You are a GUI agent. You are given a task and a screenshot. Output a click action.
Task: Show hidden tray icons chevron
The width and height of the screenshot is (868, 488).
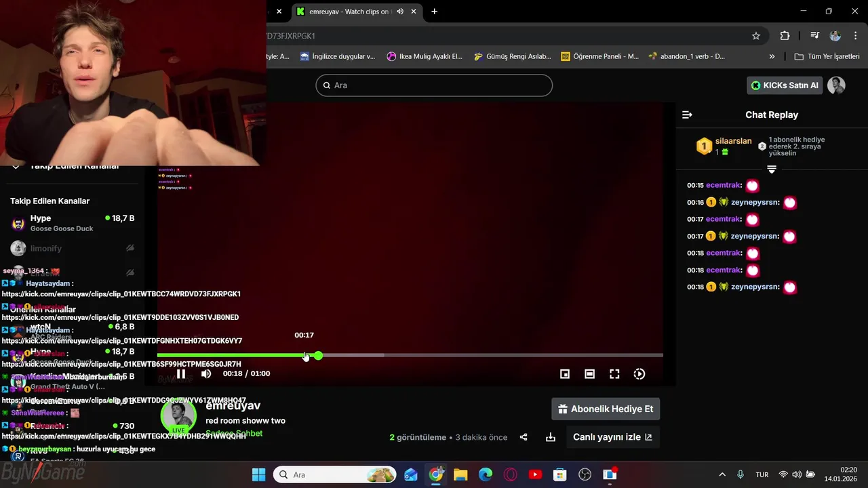pos(722,474)
